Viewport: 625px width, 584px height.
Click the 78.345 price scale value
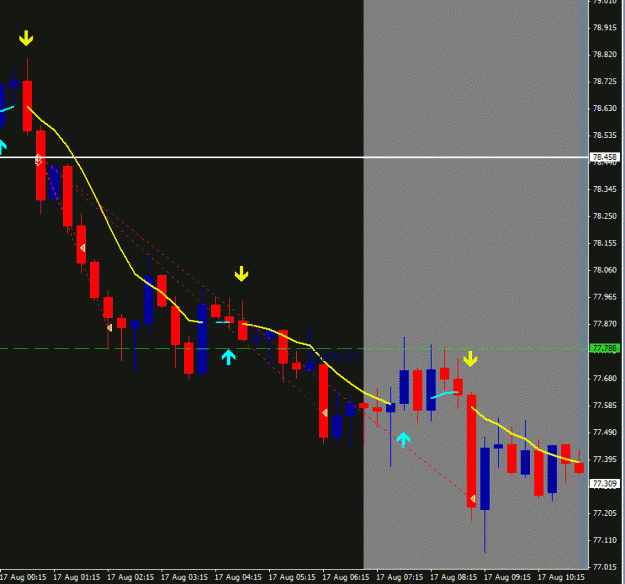tap(605, 189)
